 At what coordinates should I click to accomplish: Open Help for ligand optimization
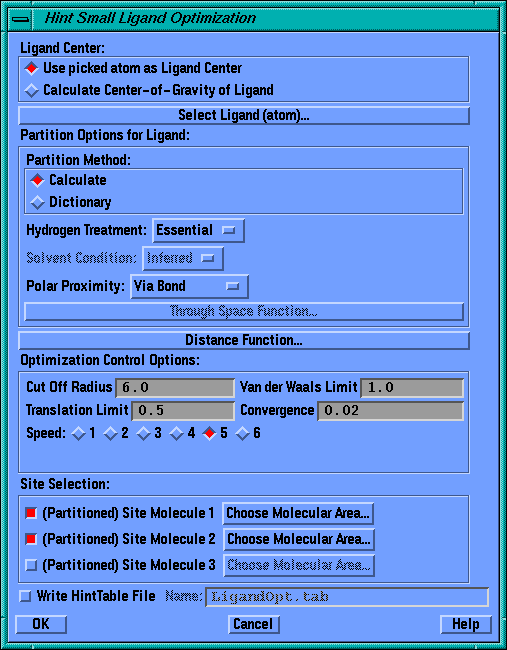pyautogui.click(x=466, y=624)
